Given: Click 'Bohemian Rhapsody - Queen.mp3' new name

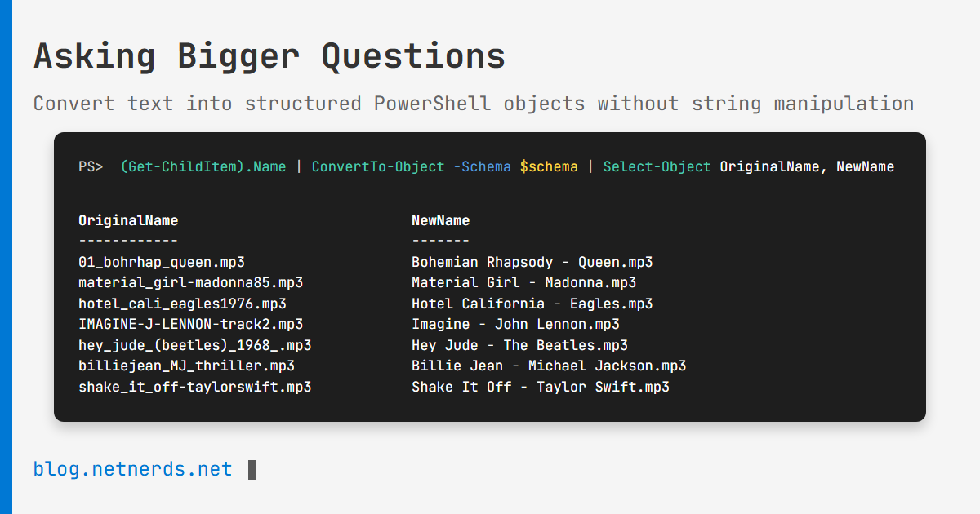Looking at the screenshot, I should point(532,262).
